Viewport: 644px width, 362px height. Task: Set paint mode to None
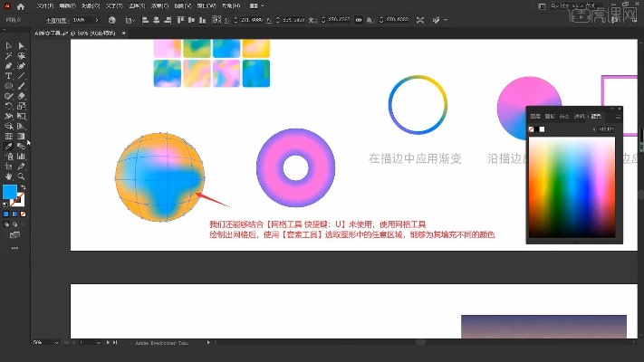23,214
